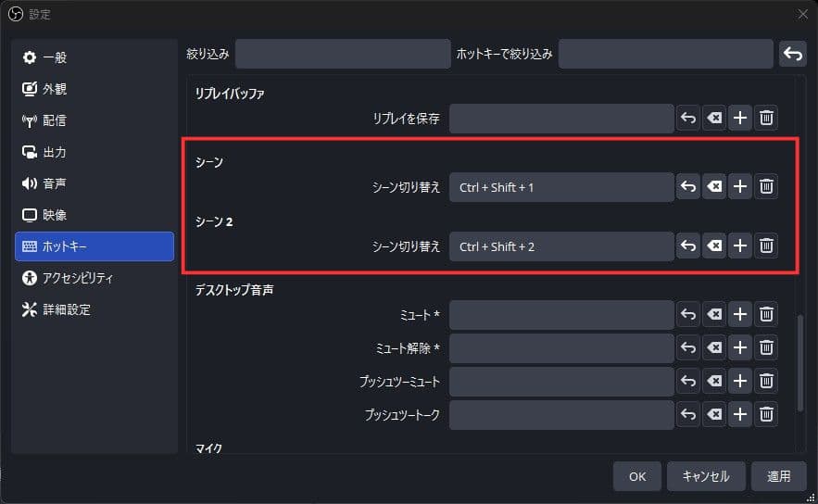This screenshot has width=818, height=504.
Task: Clear the Ctrl + Shift + 1 hotkey
Action: tap(714, 187)
